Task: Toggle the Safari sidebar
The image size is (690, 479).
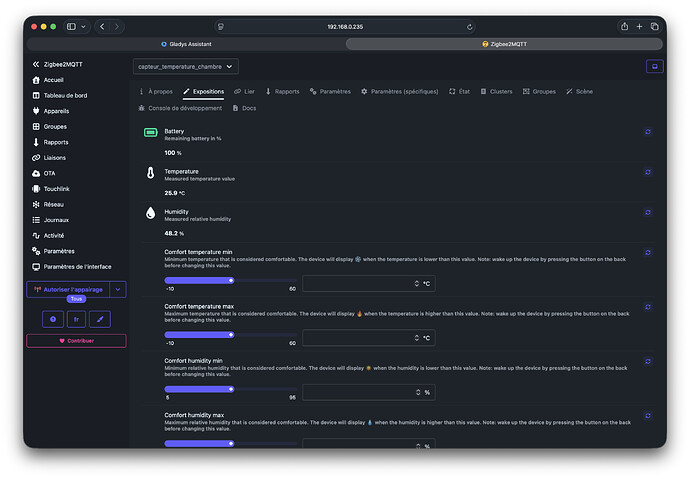Action: (x=71, y=27)
